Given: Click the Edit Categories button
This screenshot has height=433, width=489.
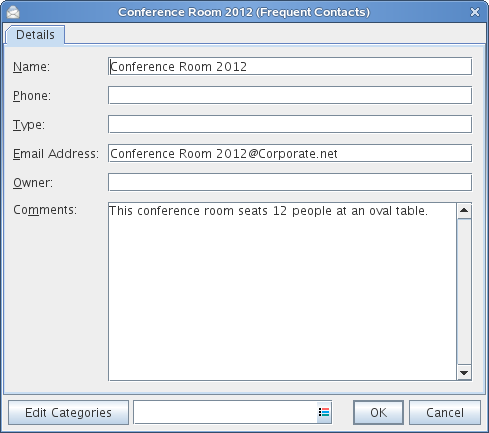Looking at the screenshot, I should [x=68, y=413].
